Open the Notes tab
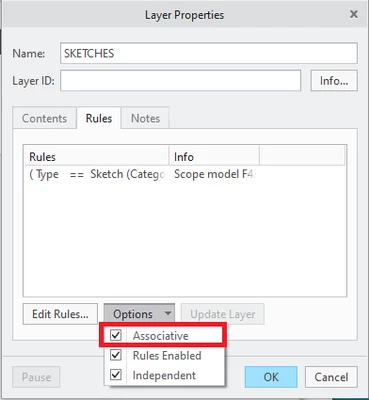 (145, 118)
